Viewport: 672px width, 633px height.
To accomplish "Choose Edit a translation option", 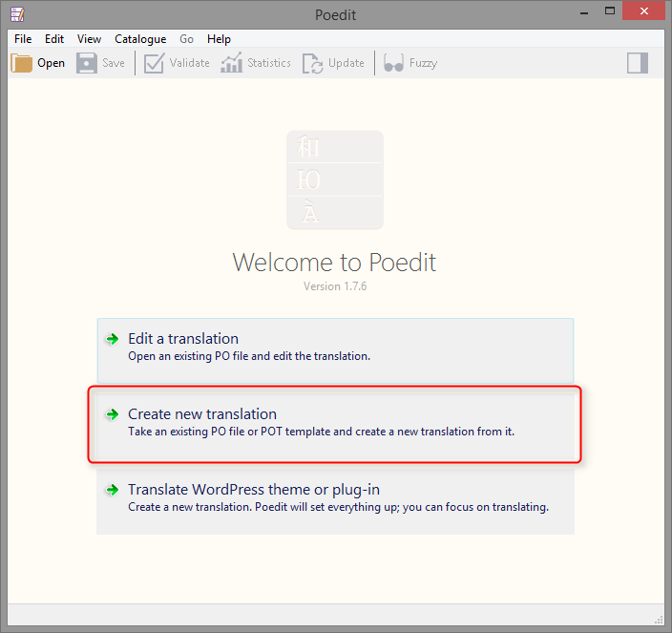I will (335, 350).
